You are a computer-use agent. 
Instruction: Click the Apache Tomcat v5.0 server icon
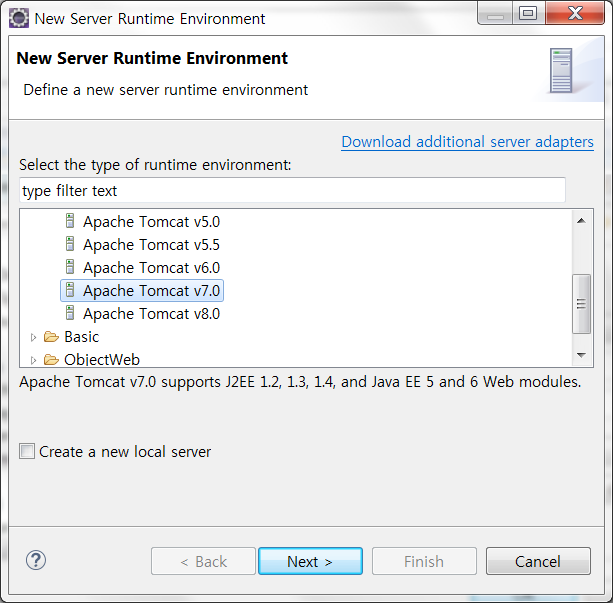point(70,221)
